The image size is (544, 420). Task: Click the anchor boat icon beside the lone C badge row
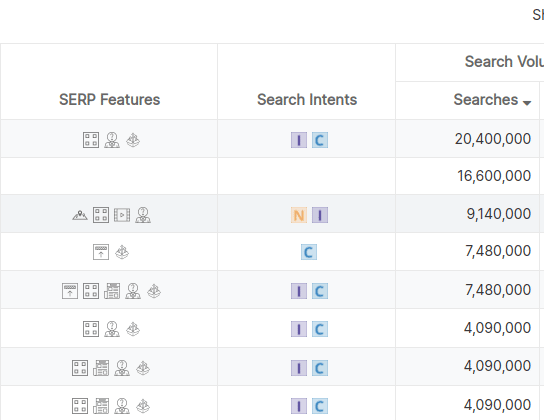[x=122, y=252]
